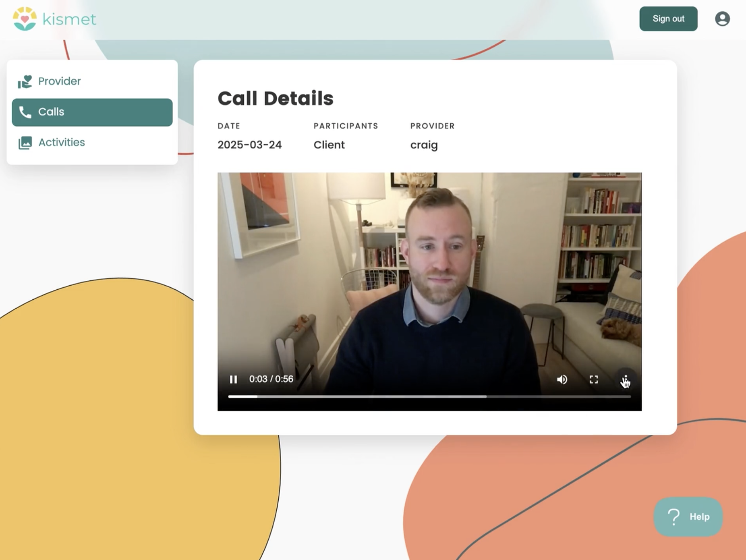
Task: Open the video's three-dot more options menu
Action: (626, 380)
